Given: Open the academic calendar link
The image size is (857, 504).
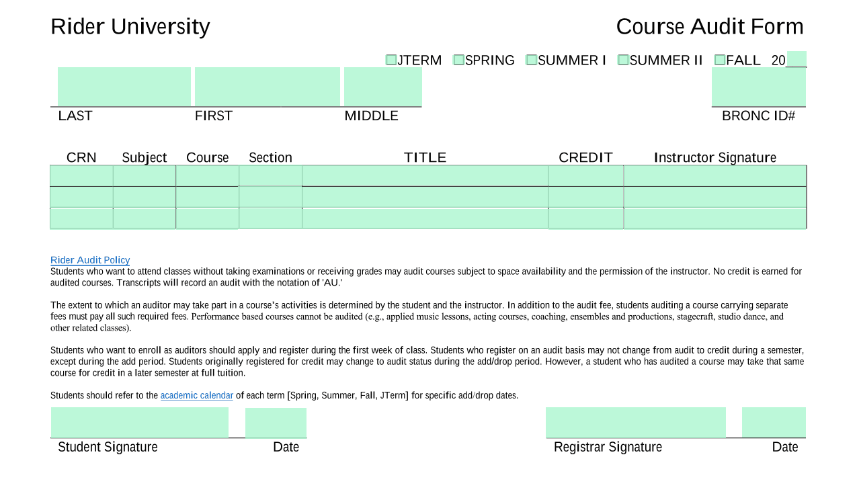Looking at the screenshot, I should point(197,395).
